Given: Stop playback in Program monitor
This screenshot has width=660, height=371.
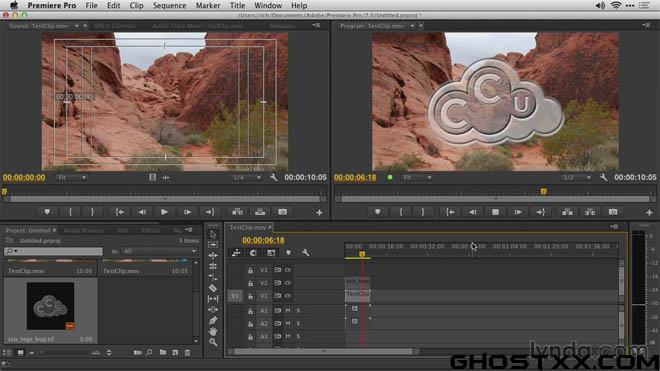Looking at the screenshot, I should tap(495, 212).
